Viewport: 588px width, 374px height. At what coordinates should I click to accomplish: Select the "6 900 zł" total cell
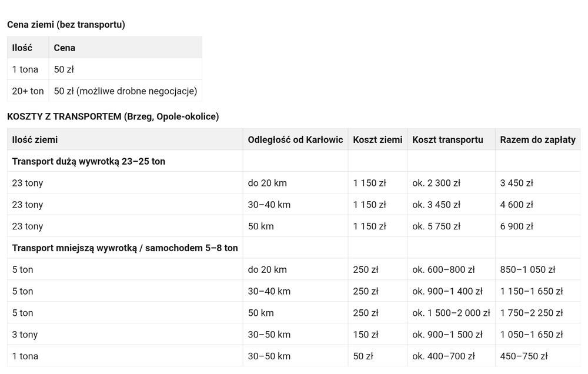(516, 226)
